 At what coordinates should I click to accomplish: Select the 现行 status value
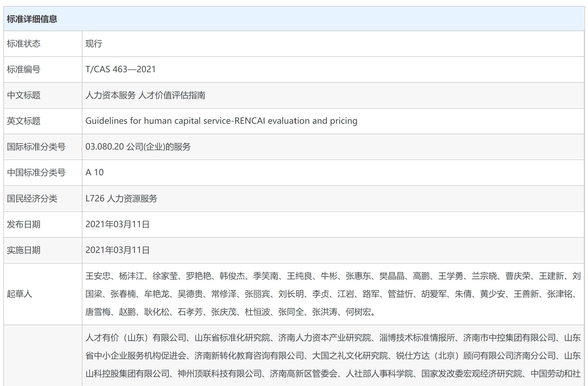coord(94,44)
